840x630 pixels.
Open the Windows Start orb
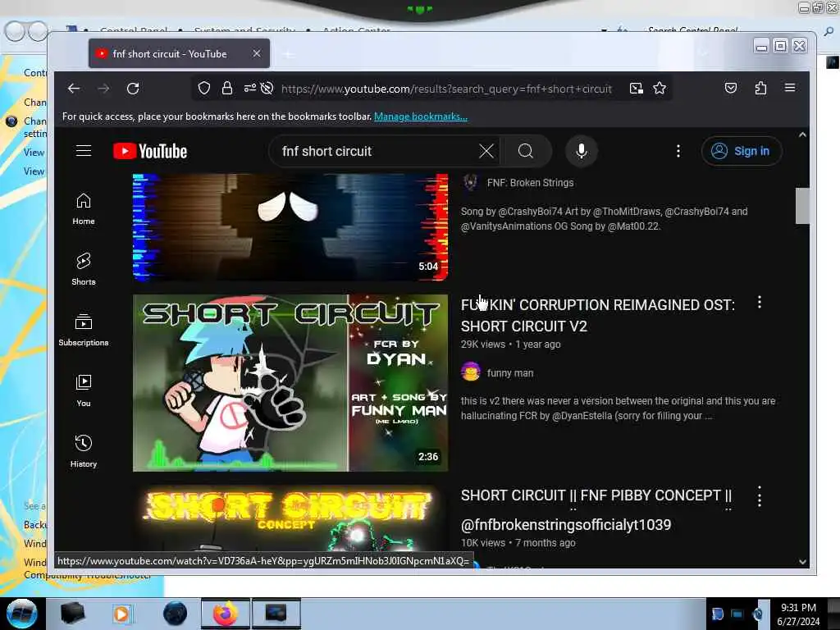pyautogui.click(x=21, y=614)
